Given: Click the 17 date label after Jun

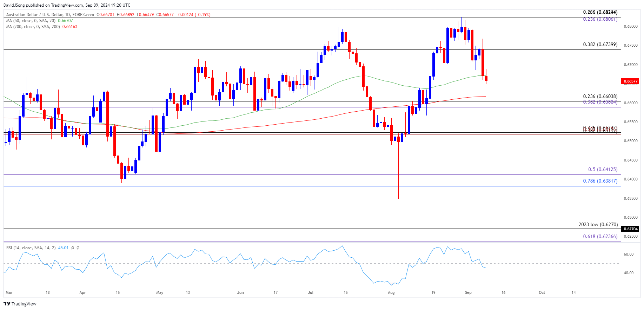Looking at the screenshot, I should pos(275,293).
